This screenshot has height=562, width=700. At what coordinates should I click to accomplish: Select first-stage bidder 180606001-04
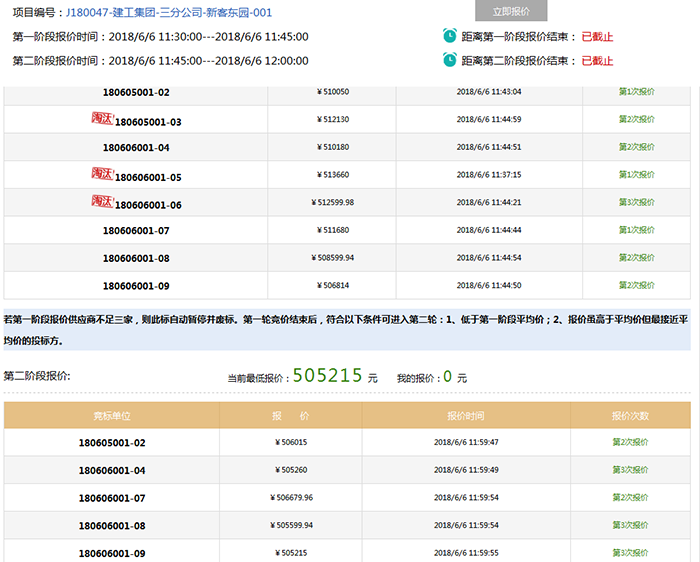tap(136, 148)
